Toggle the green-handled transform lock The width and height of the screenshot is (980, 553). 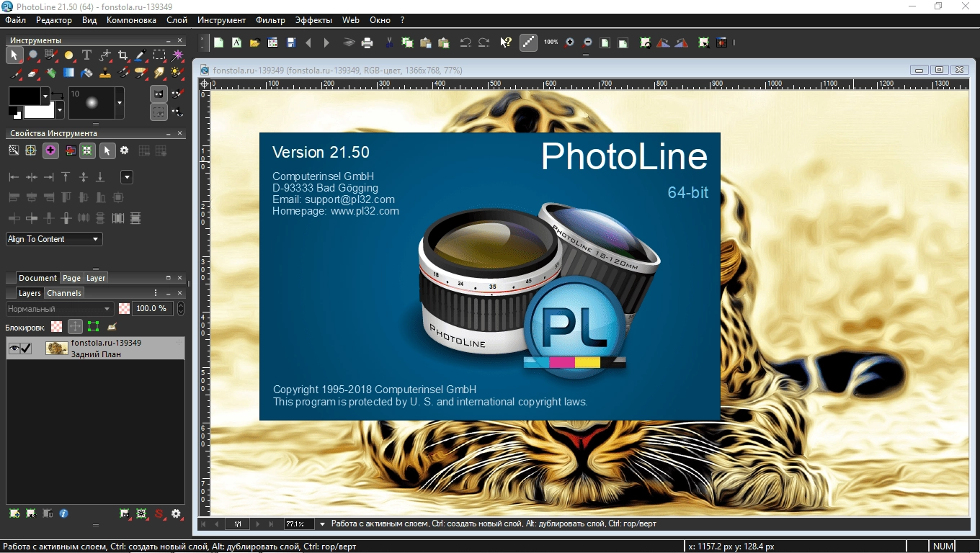(93, 326)
